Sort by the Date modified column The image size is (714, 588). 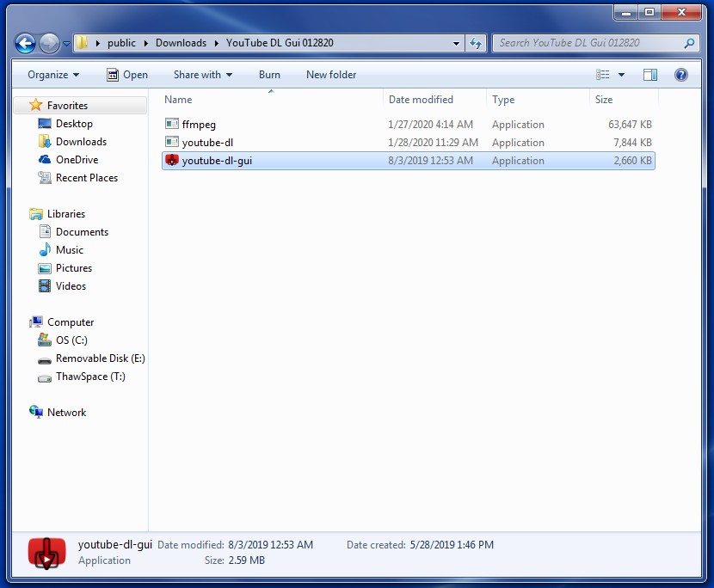point(434,99)
